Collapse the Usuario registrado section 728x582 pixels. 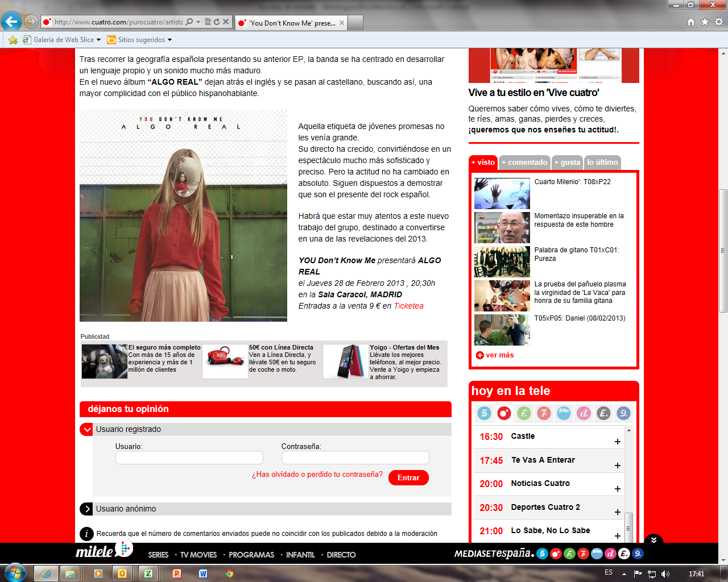[86, 430]
